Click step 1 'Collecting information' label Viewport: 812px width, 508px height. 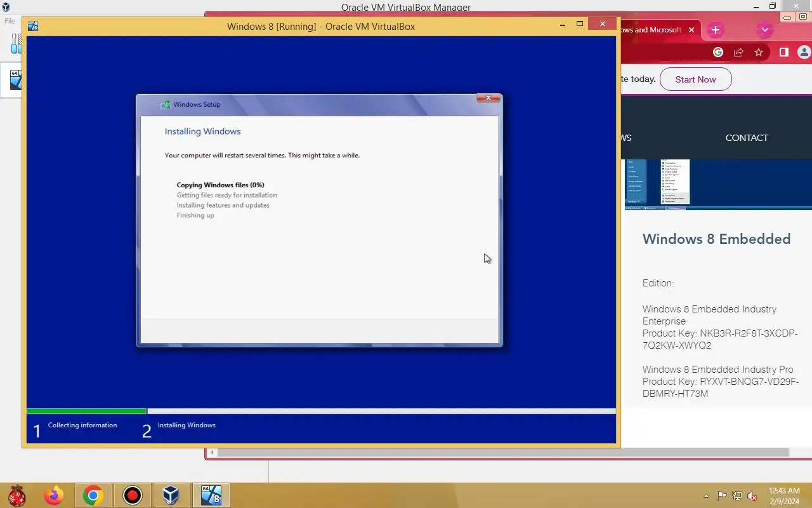click(x=82, y=425)
